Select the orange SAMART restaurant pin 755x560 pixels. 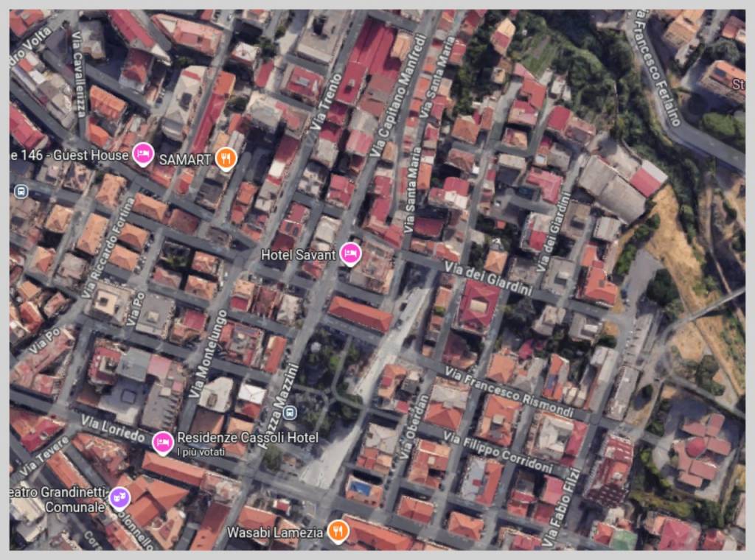tap(226, 158)
